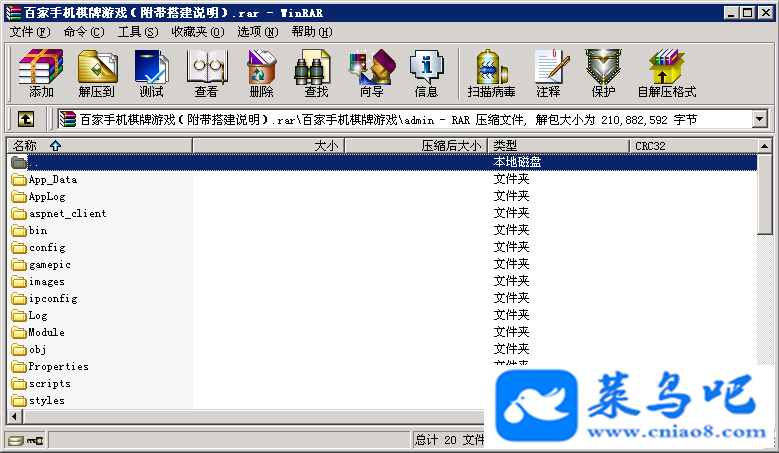The height and width of the screenshot is (453, 779).
Task: Click the Add (添加) toolbar icon
Action: [41, 73]
